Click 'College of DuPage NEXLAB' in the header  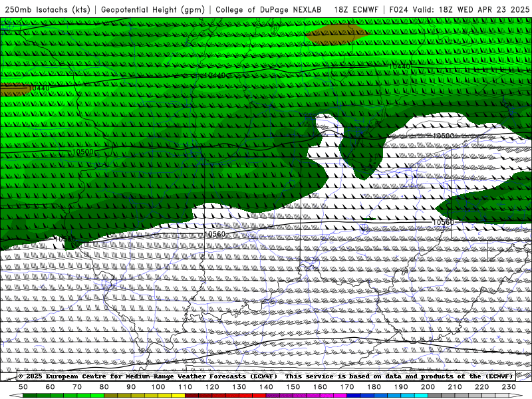[x=269, y=9]
